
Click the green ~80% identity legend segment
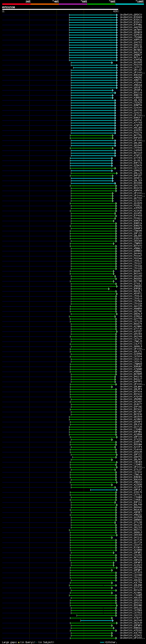coord(101,4)
